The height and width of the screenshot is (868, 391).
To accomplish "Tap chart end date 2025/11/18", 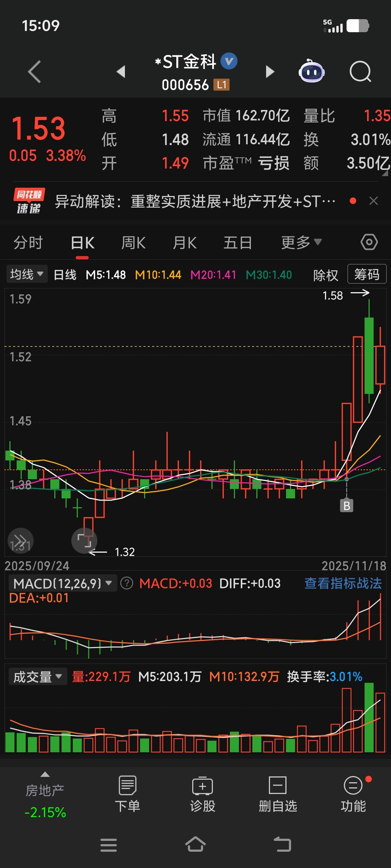I will coord(354,566).
